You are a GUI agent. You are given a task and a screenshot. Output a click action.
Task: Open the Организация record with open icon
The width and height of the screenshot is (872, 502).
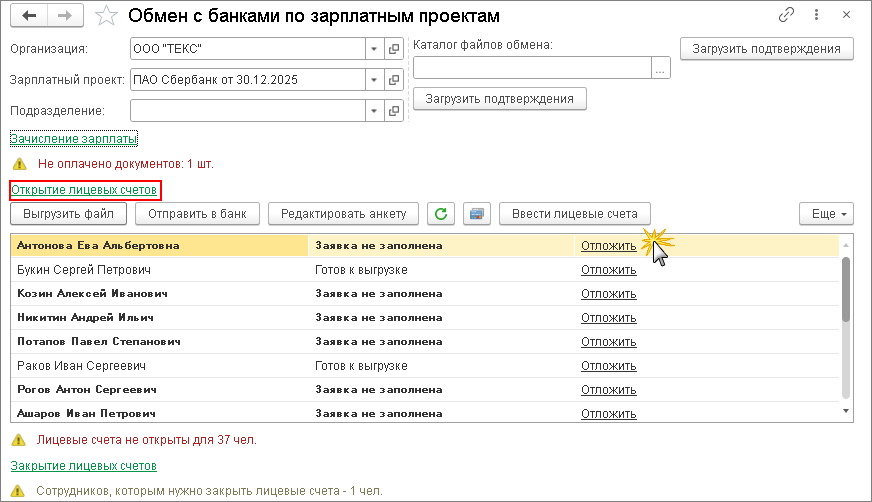394,48
